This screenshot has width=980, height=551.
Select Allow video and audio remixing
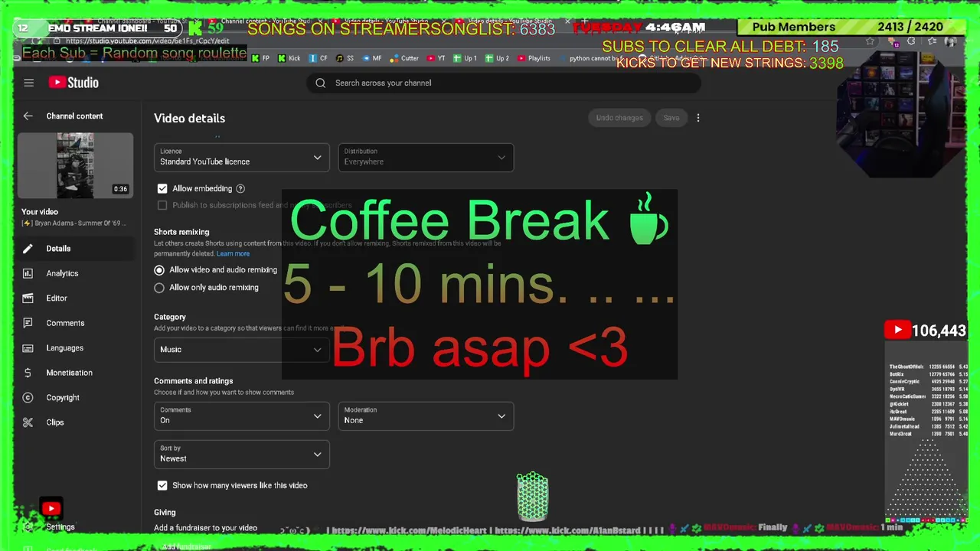coord(159,270)
